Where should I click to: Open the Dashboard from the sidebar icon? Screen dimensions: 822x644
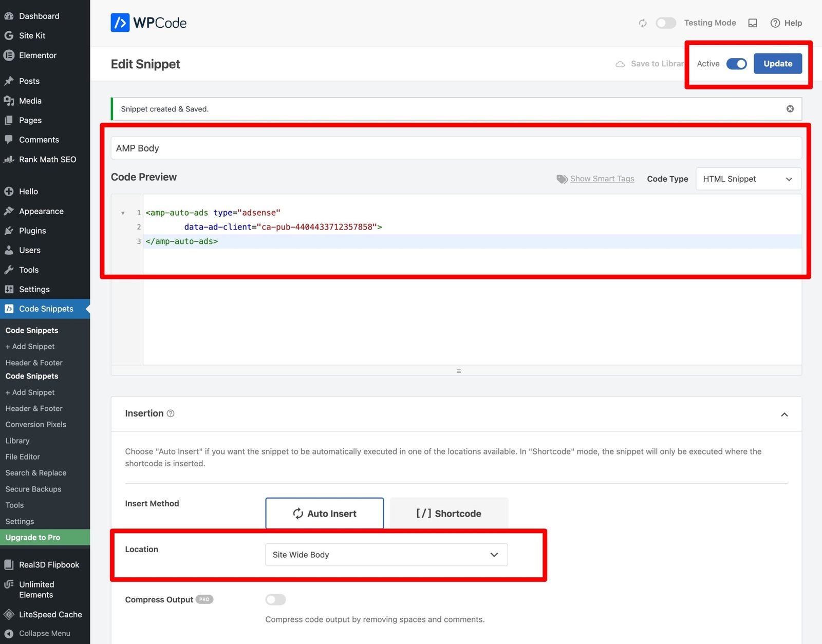[x=9, y=16]
